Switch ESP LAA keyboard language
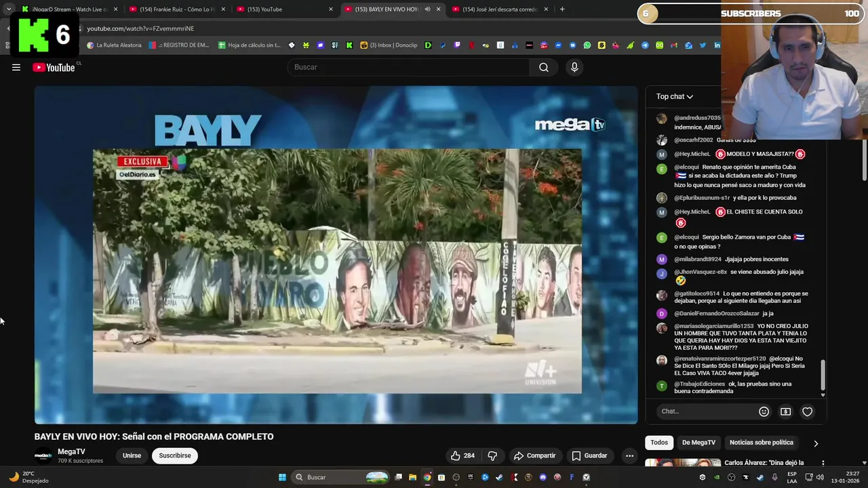This screenshot has width=868, height=488. pos(791,477)
